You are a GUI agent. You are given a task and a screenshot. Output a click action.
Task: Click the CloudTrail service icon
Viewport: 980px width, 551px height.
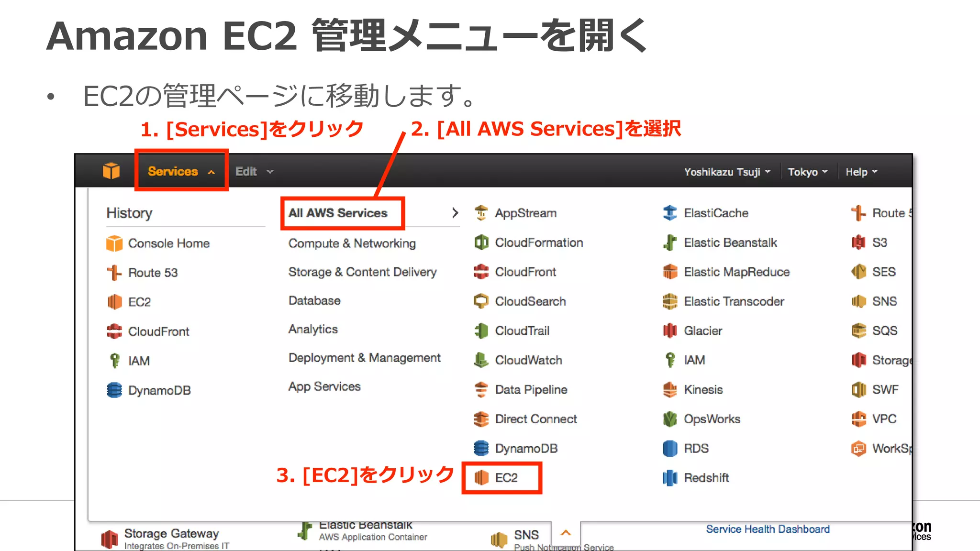click(x=481, y=331)
